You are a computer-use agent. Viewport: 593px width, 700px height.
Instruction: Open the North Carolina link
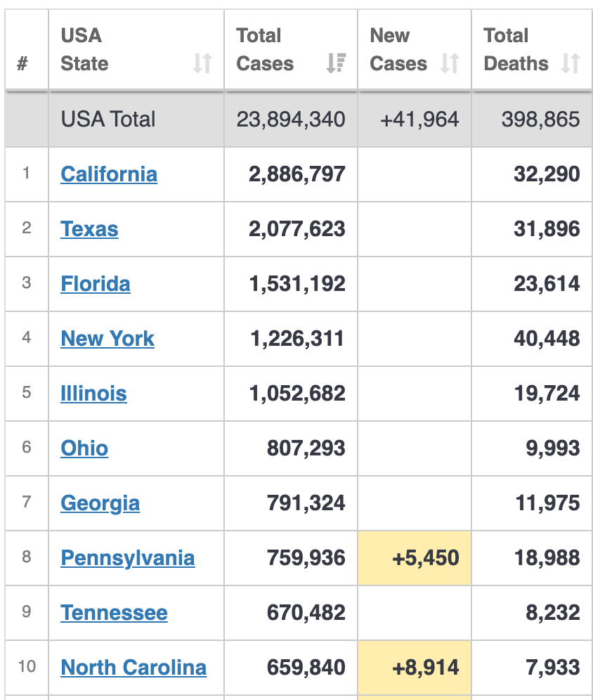133,668
